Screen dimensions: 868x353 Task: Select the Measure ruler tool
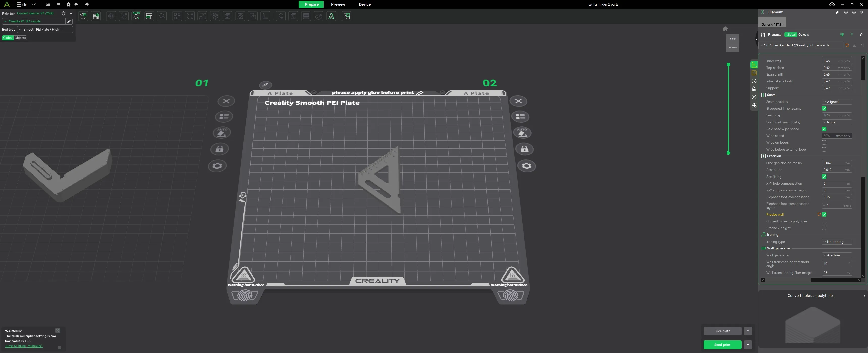tap(265, 16)
